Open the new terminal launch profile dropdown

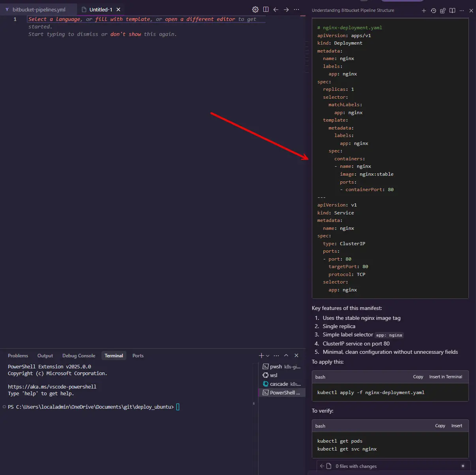coord(268,356)
